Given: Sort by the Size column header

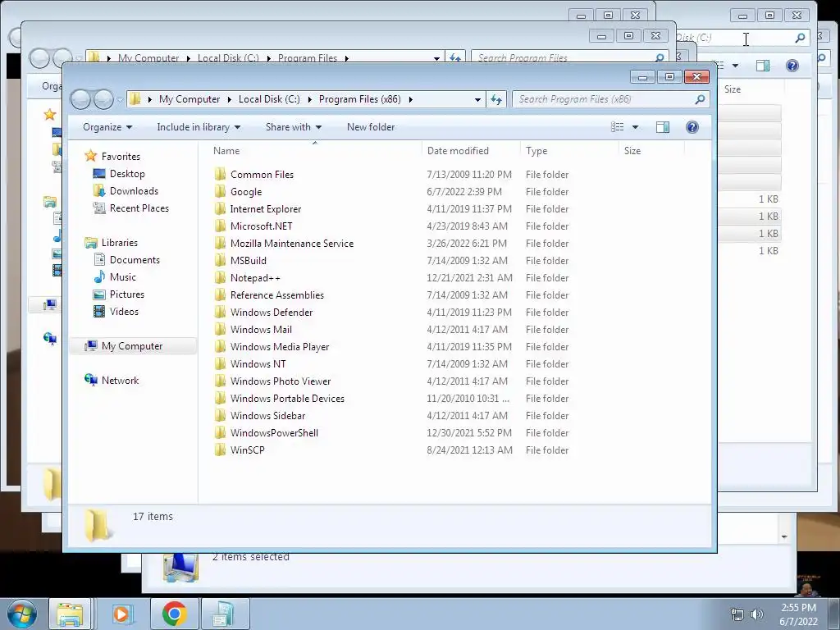Looking at the screenshot, I should click(632, 151).
